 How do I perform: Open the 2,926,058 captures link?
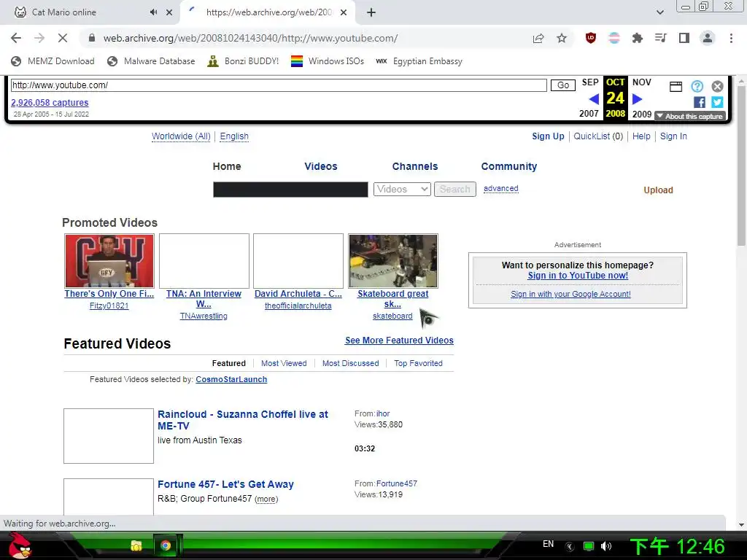pyautogui.click(x=50, y=102)
